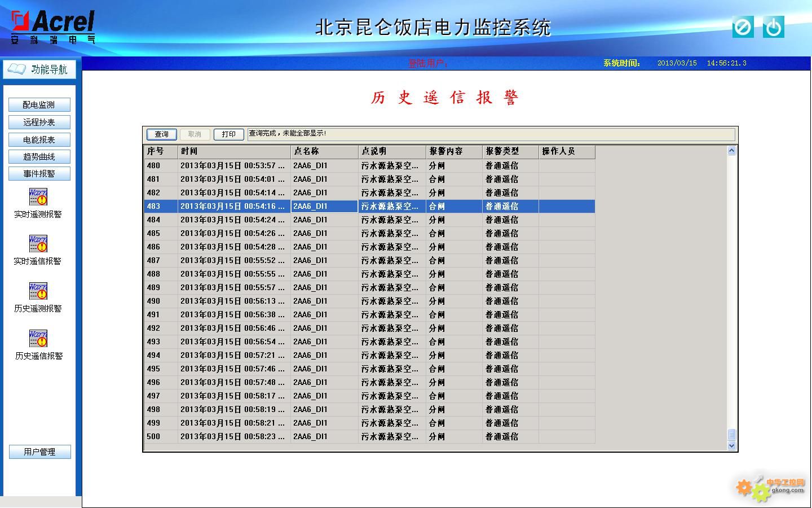Click the 功能导航 book icon
The width and height of the screenshot is (812, 508).
point(17,69)
